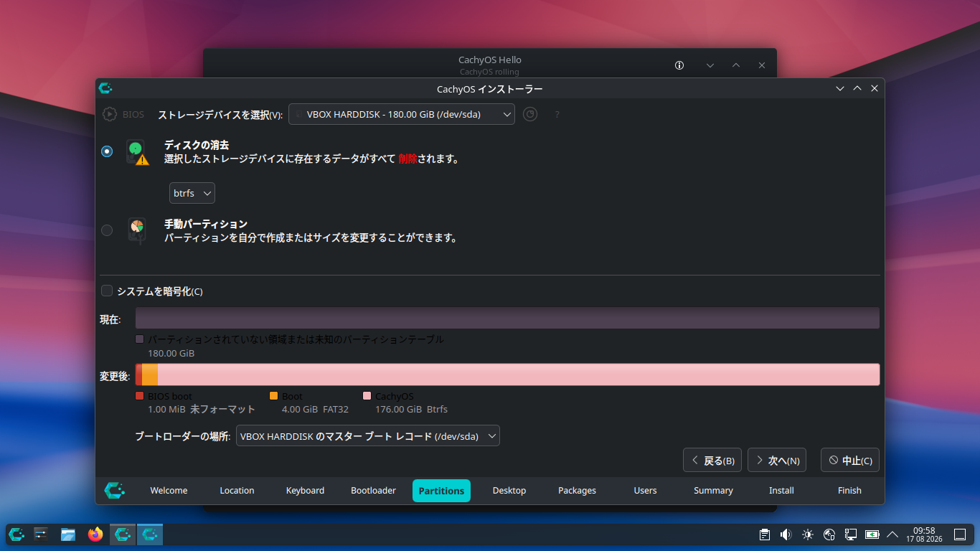Go to the Users step
980x551 pixels.
click(x=645, y=491)
